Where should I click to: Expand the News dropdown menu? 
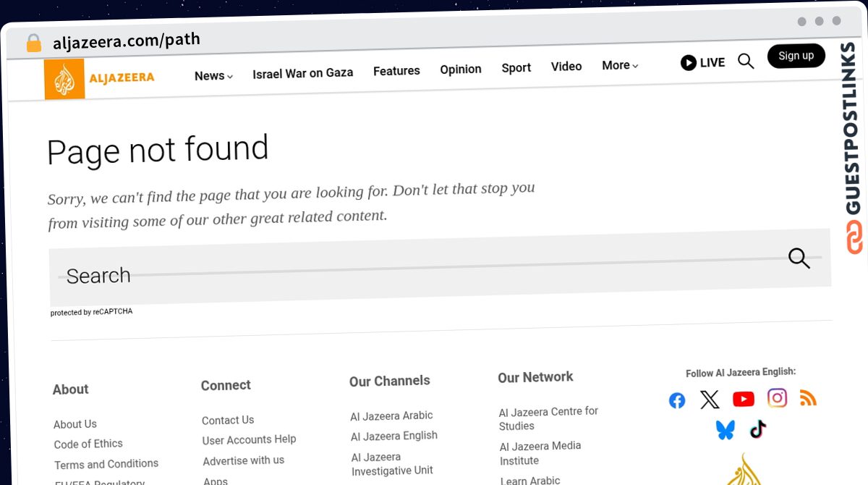213,76
